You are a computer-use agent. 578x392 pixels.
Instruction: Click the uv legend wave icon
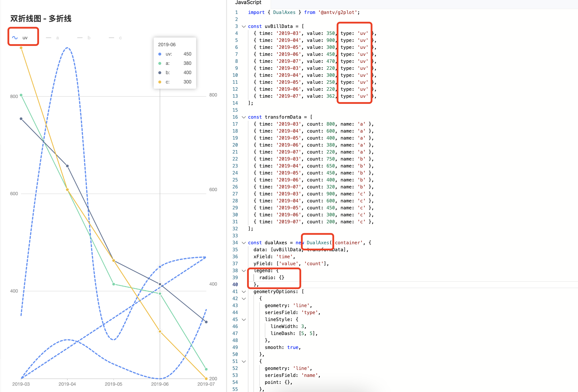pyautogui.click(x=15, y=38)
